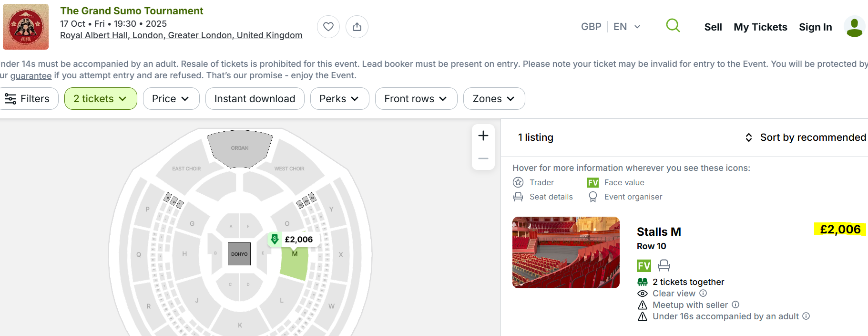Open the user profile avatar icon

click(854, 27)
